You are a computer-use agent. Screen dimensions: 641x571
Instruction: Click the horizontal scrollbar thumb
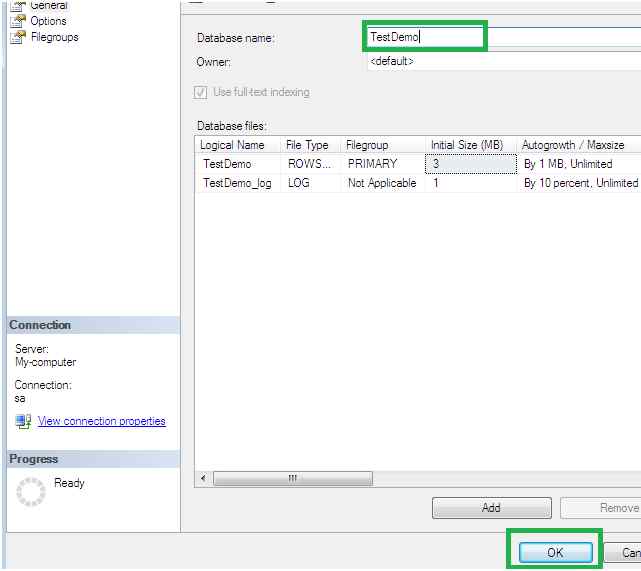[293, 478]
